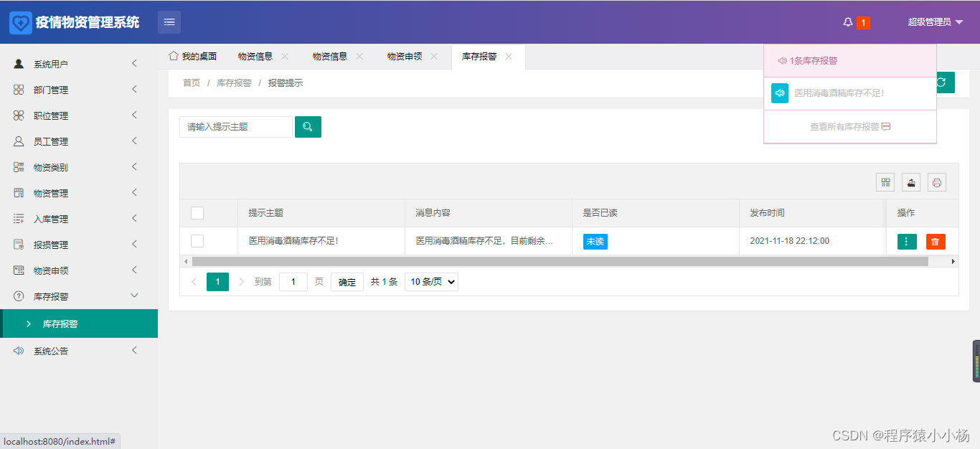The width and height of the screenshot is (980, 449).
Task: Click the cyan speaker icon in notification
Action: [x=780, y=93]
